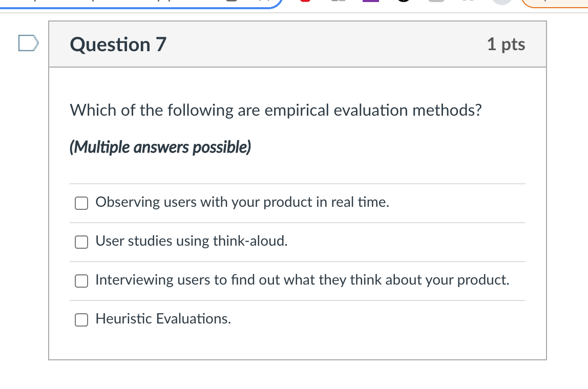Select the 'Heuristic Evaluations' checkbox
Screen dimensions: 588x389
[x=81, y=320]
